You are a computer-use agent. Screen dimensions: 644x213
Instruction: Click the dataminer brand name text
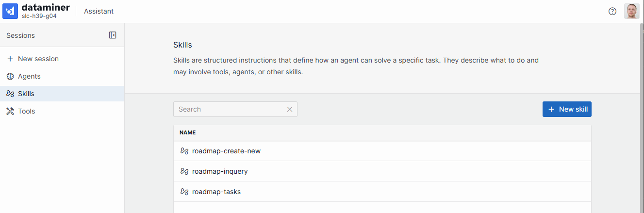[x=46, y=7]
